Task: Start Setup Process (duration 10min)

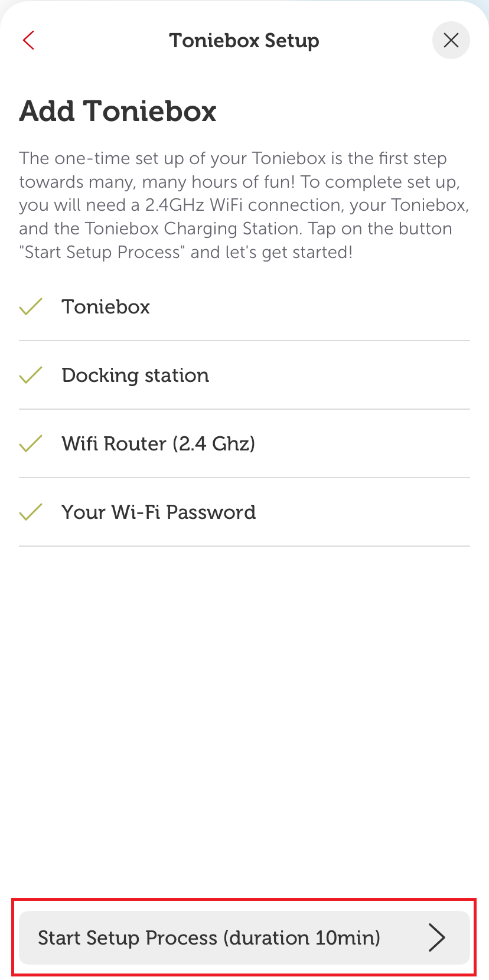Action: click(244, 937)
